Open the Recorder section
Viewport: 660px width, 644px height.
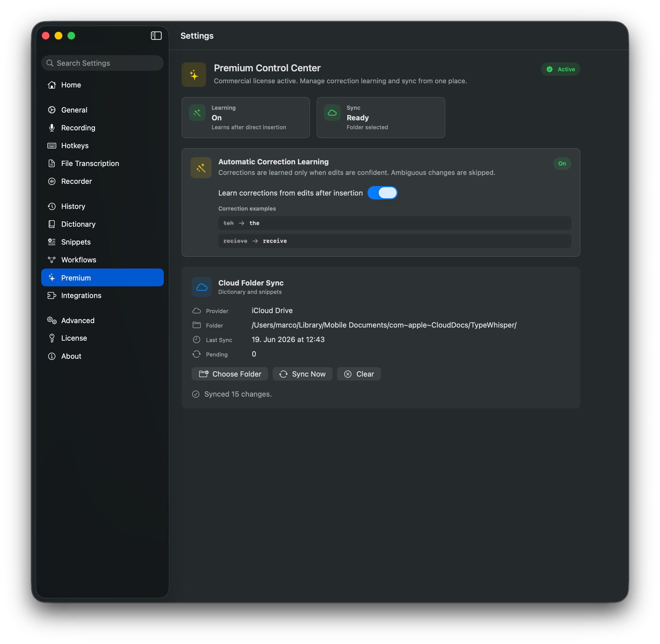pyautogui.click(x=102, y=181)
